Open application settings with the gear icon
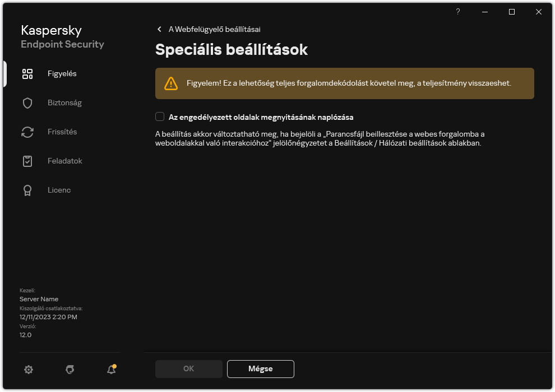Viewport: 555px width, 392px height. [x=28, y=370]
